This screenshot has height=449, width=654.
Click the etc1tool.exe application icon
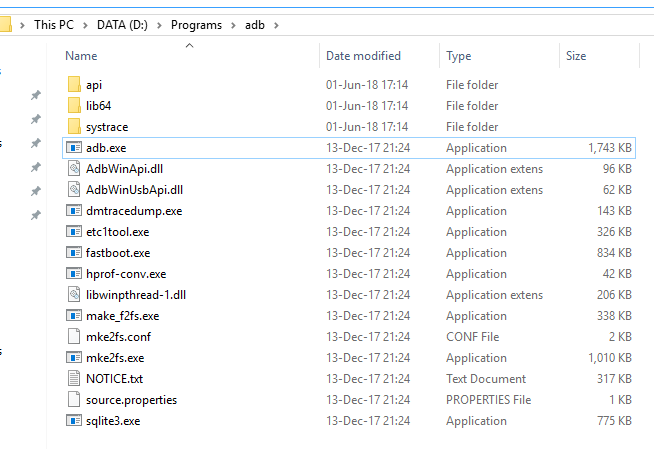coord(74,231)
